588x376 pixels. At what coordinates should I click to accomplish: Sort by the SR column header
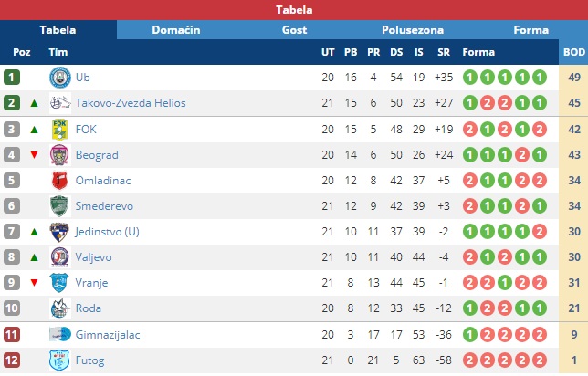(x=444, y=52)
